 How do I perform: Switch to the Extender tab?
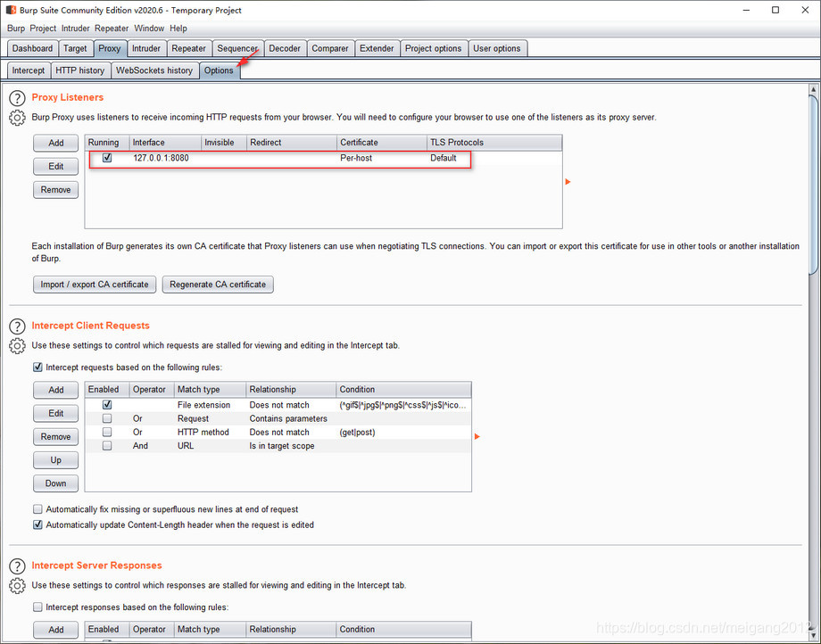pos(377,48)
